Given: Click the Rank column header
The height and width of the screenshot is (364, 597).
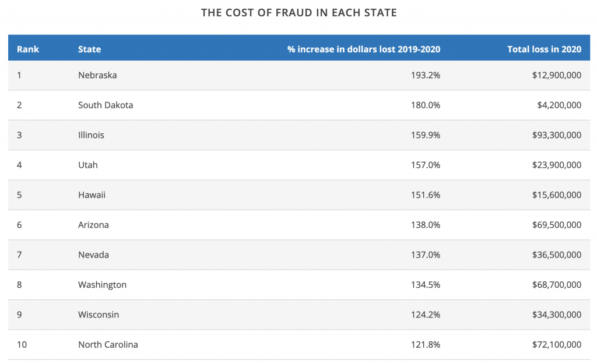Looking at the screenshot, I should click(x=28, y=49).
